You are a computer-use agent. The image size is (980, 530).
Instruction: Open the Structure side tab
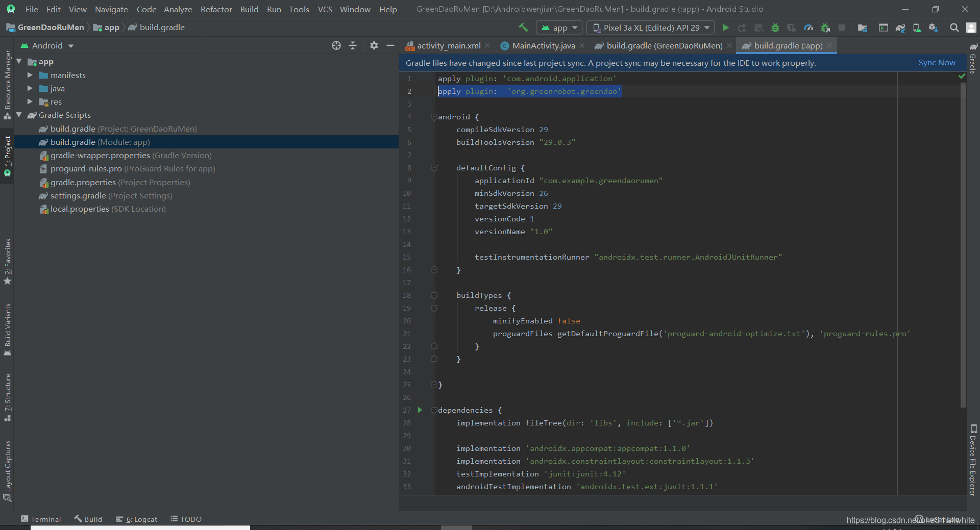point(7,397)
